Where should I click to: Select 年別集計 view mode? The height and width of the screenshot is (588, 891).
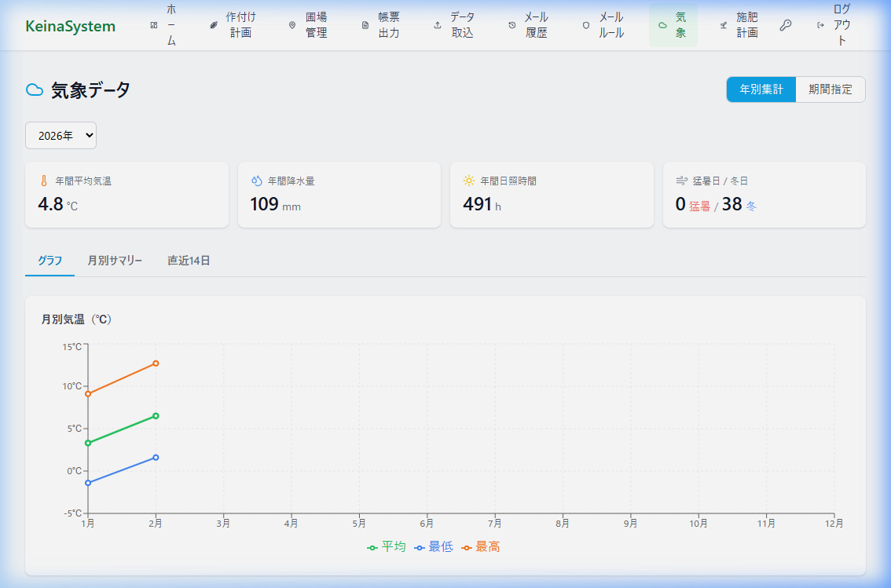tap(761, 89)
